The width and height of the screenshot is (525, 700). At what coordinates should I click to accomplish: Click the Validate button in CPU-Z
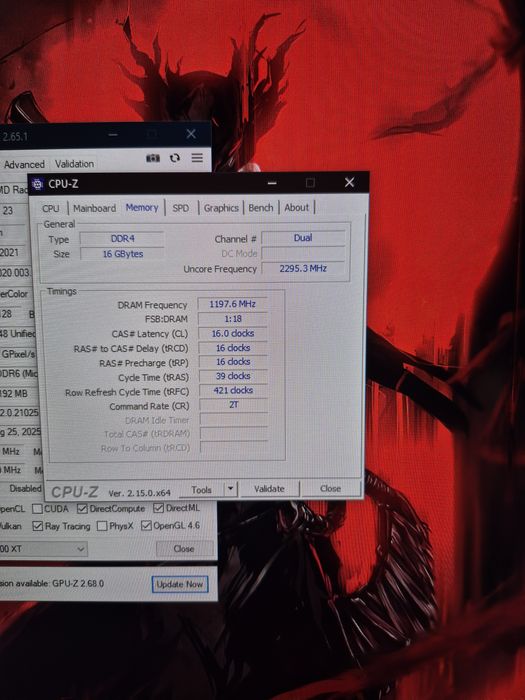[x=269, y=489]
